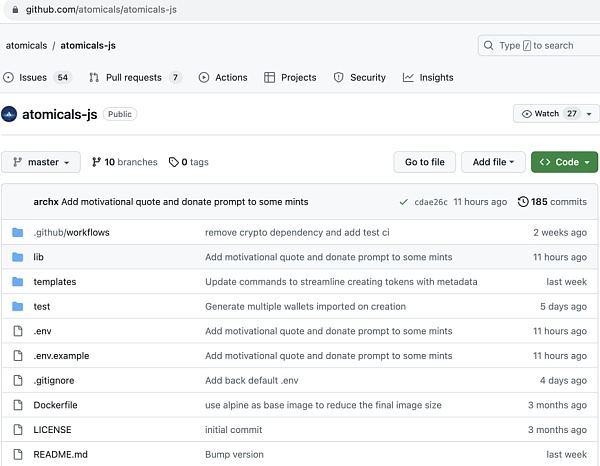600x466 pixels.
Task: Expand the Add file dropdown
Action: pos(493,162)
